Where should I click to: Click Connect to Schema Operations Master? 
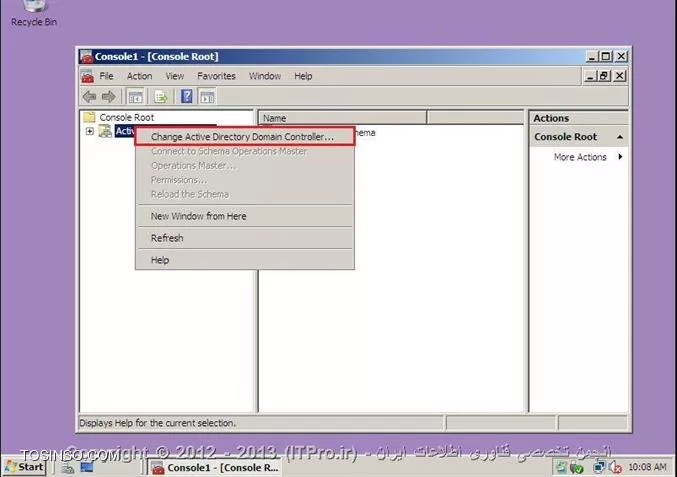245,152
